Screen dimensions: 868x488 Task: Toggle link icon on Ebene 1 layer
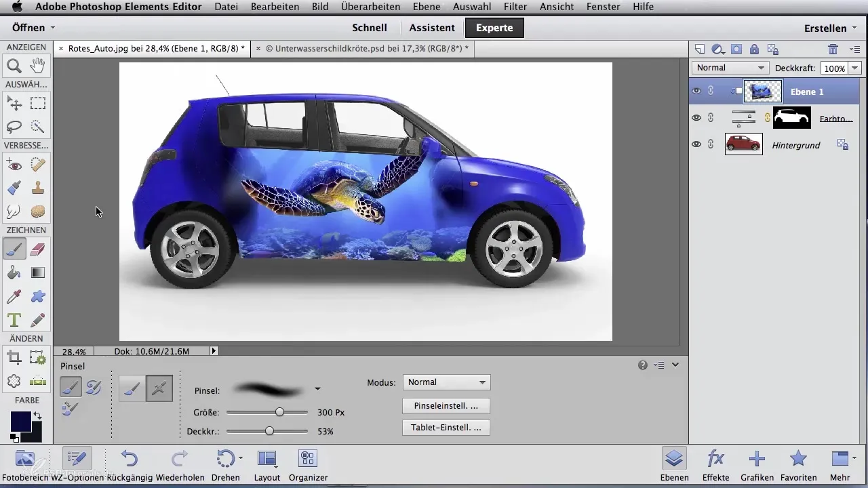711,91
